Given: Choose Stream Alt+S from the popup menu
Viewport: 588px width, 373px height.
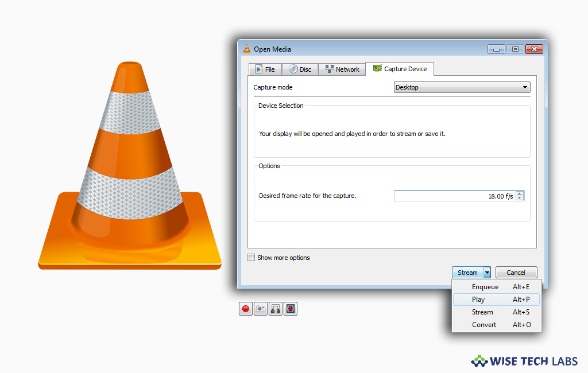Looking at the screenshot, I should [x=497, y=312].
